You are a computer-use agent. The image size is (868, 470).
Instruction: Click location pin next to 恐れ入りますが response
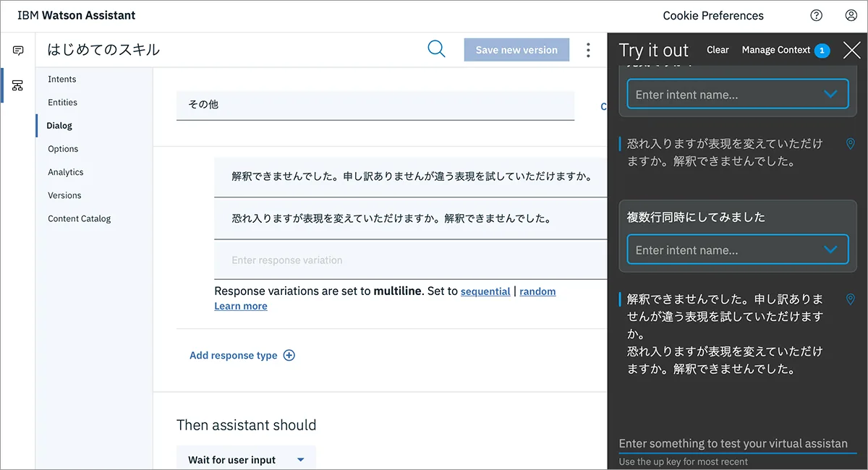[851, 144]
